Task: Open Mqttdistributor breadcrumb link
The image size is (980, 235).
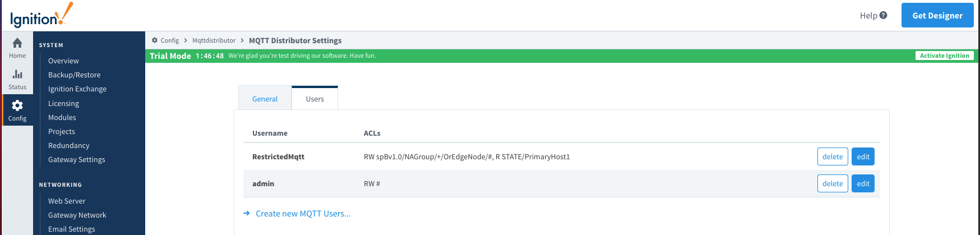Action: (214, 40)
